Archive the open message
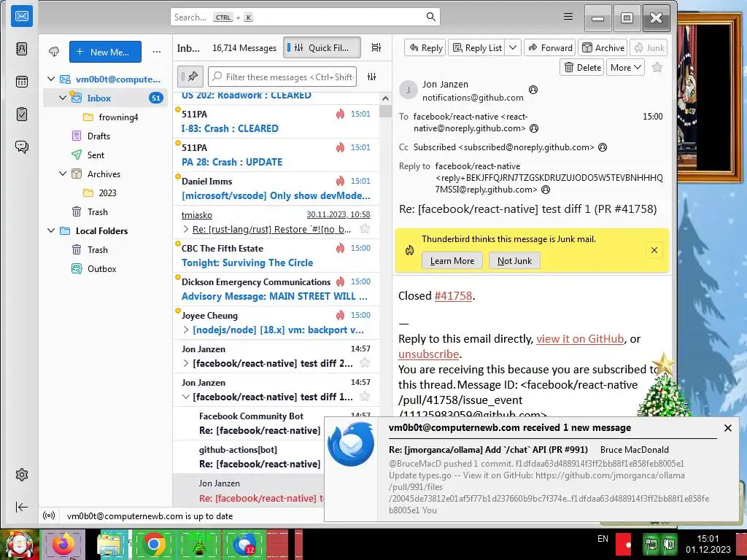This screenshot has width=747, height=560. (x=603, y=47)
